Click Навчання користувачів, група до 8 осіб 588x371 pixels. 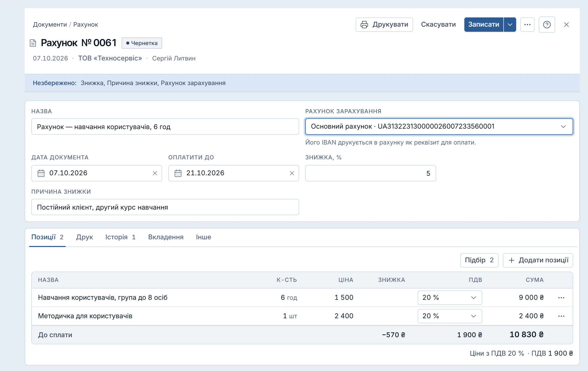(x=103, y=298)
